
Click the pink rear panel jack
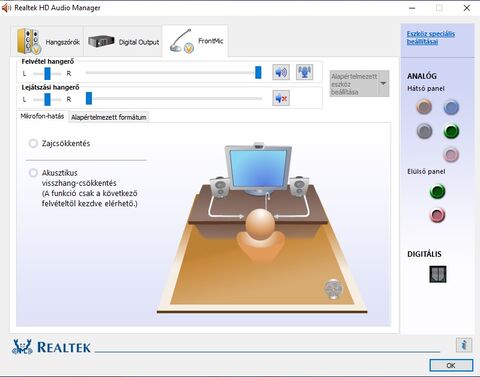451,155
